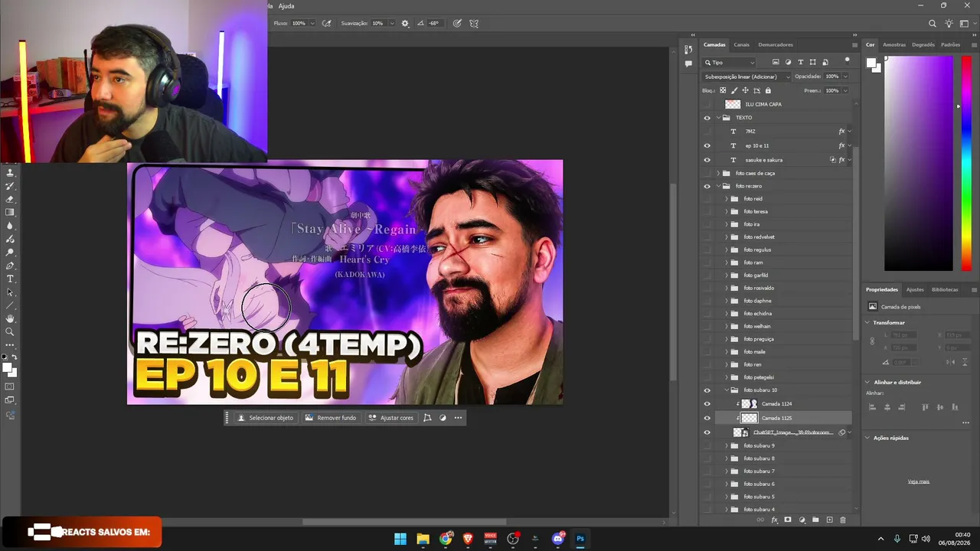Lock layer position icon
Viewport: 980px width, 551px height.
[x=745, y=90]
